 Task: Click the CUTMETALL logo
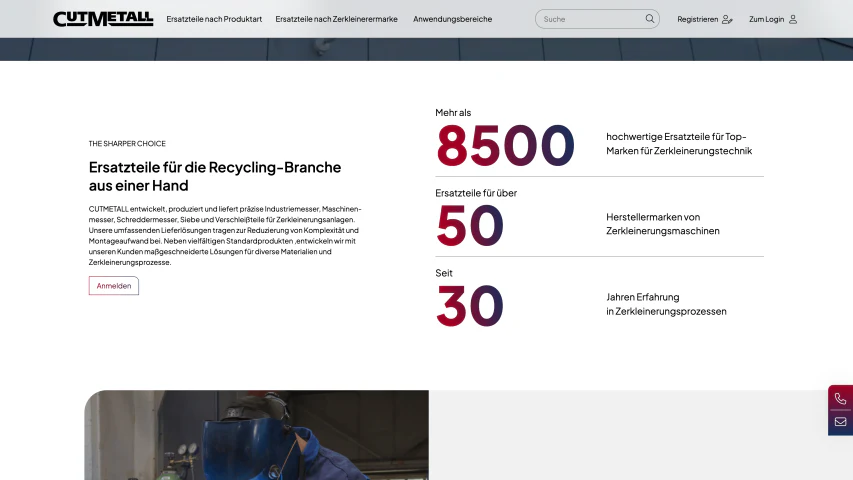coord(103,19)
